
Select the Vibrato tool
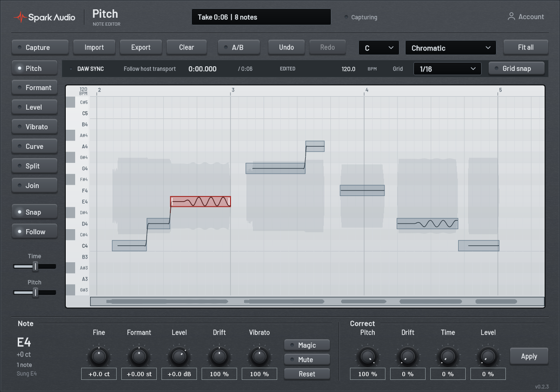click(x=35, y=126)
